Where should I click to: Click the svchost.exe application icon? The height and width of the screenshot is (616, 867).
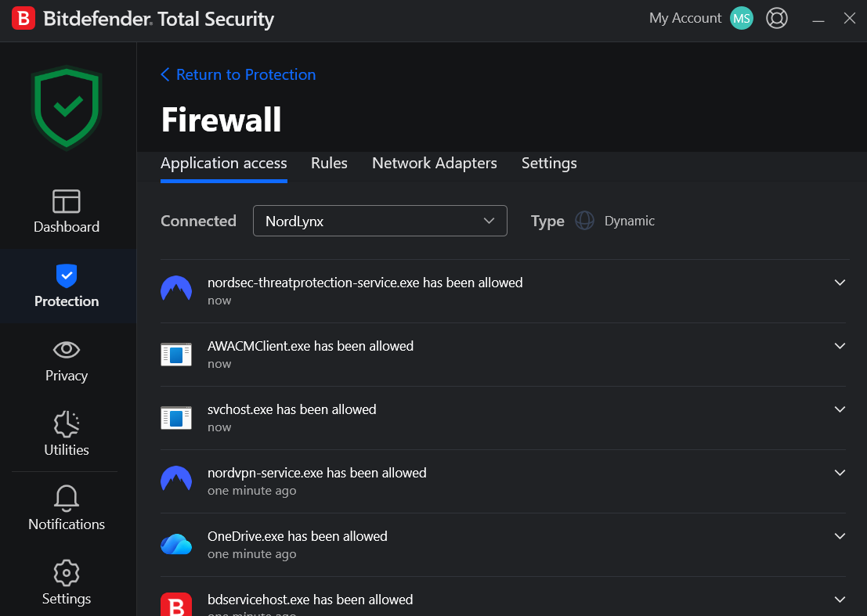coord(176,418)
